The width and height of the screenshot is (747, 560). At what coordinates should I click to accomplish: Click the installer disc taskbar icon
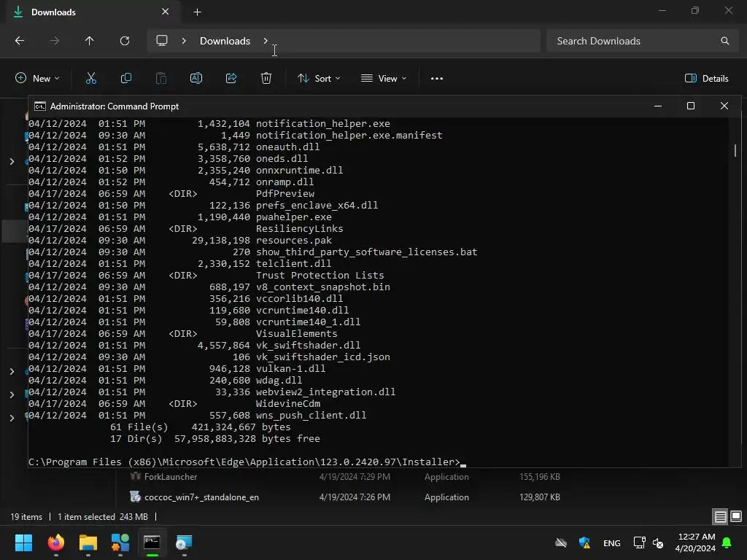coord(184,542)
